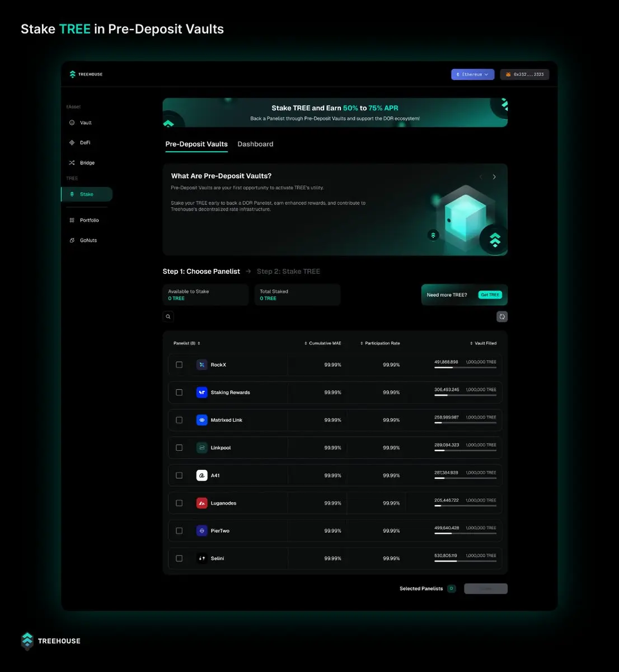Open the Bridge sidebar item

coord(86,163)
